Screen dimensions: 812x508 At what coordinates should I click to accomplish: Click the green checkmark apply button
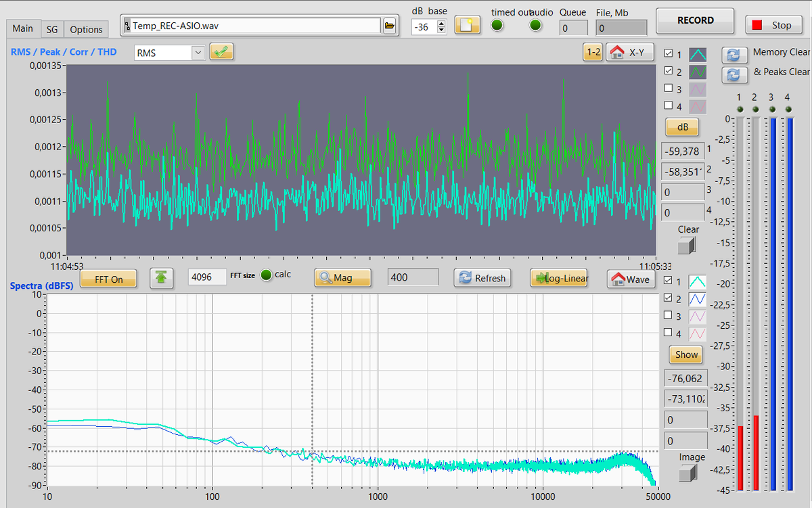(x=221, y=51)
